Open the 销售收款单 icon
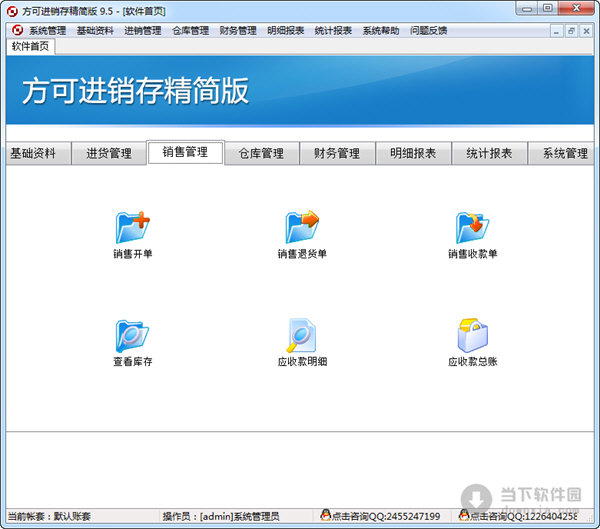600x529 pixels. [473, 227]
